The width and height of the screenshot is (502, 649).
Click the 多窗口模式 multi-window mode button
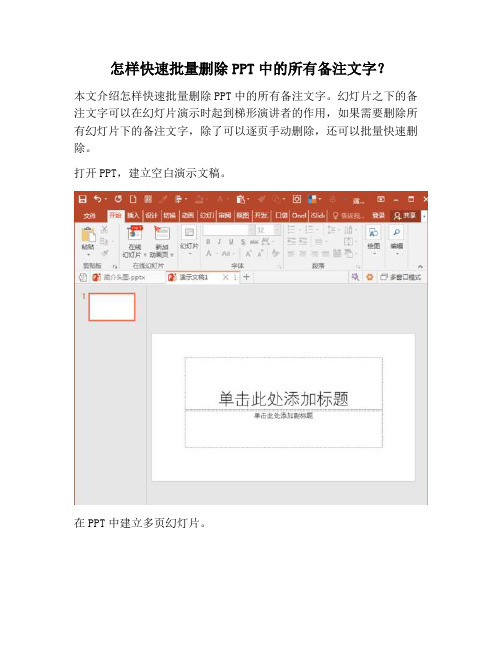pos(401,277)
